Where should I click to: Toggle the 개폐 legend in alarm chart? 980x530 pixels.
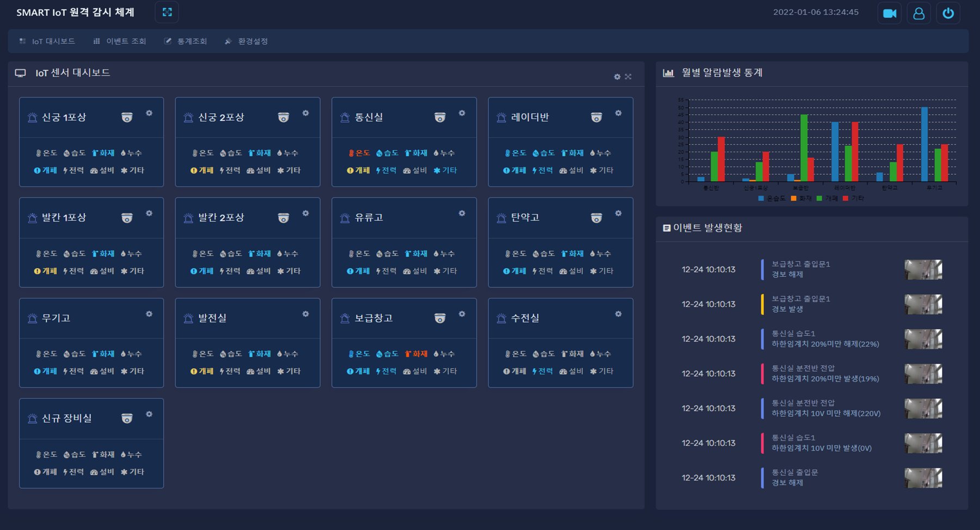pos(827,199)
